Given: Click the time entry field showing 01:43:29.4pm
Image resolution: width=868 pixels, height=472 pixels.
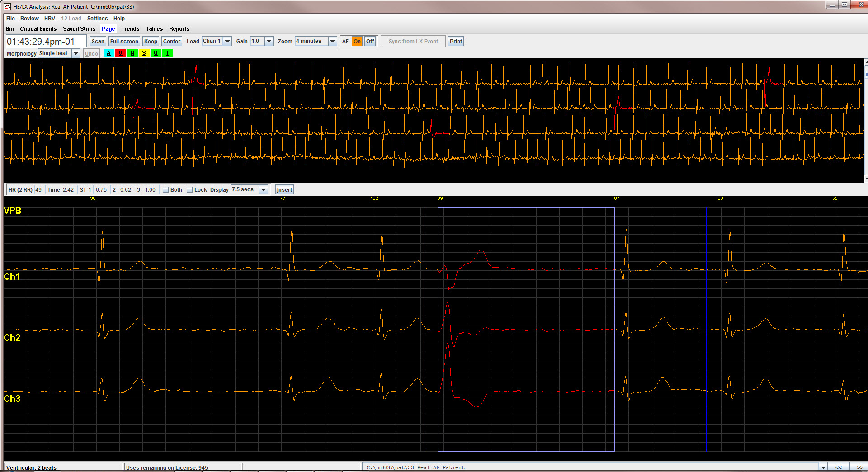Looking at the screenshot, I should click(x=45, y=41).
